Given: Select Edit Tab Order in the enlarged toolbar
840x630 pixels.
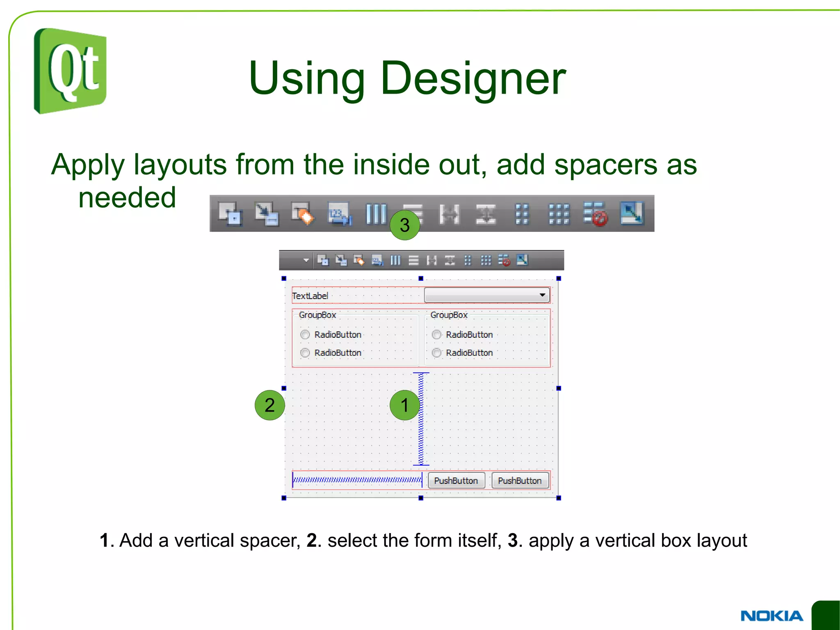Looking at the screenshot, I should point(340,214).
